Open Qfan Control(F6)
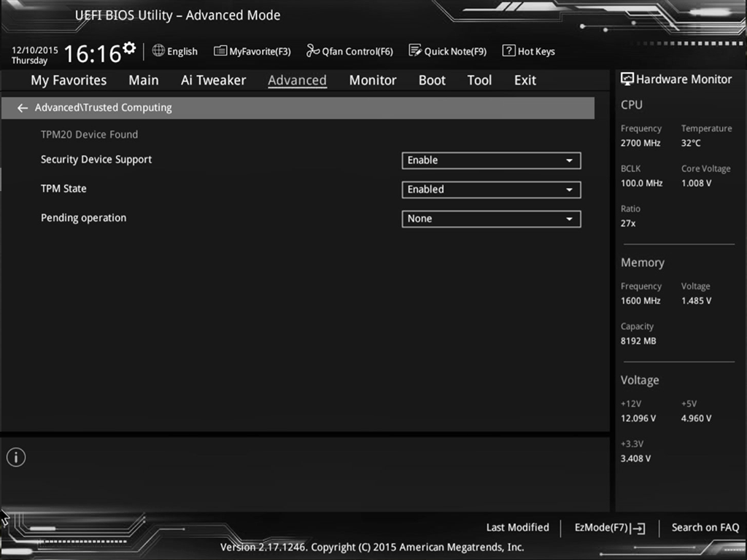The image size is (747, 560). (349, 51)
